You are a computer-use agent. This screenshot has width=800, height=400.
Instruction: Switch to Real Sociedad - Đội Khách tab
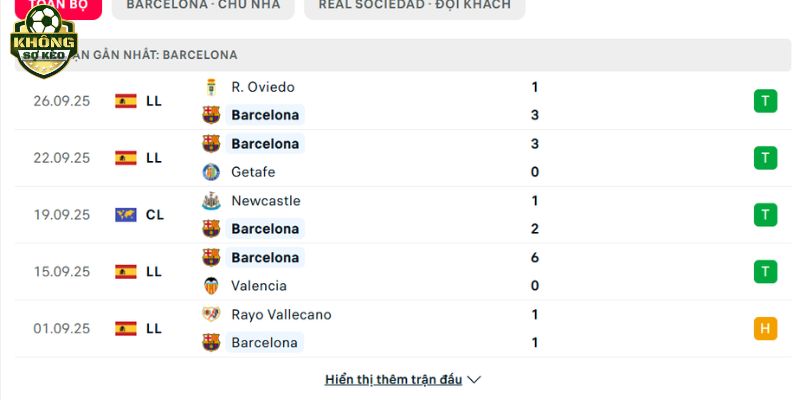pyautogui.click(x=414, y=7)
